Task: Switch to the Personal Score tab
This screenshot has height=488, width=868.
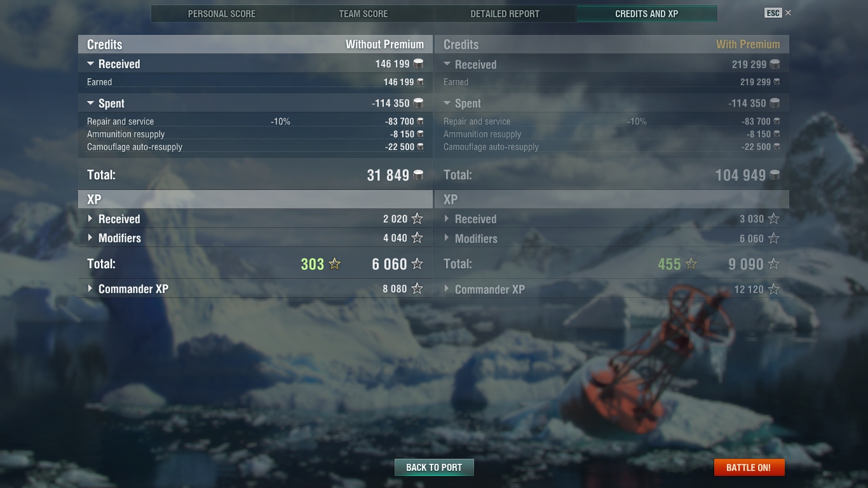Action: [222, 13]
